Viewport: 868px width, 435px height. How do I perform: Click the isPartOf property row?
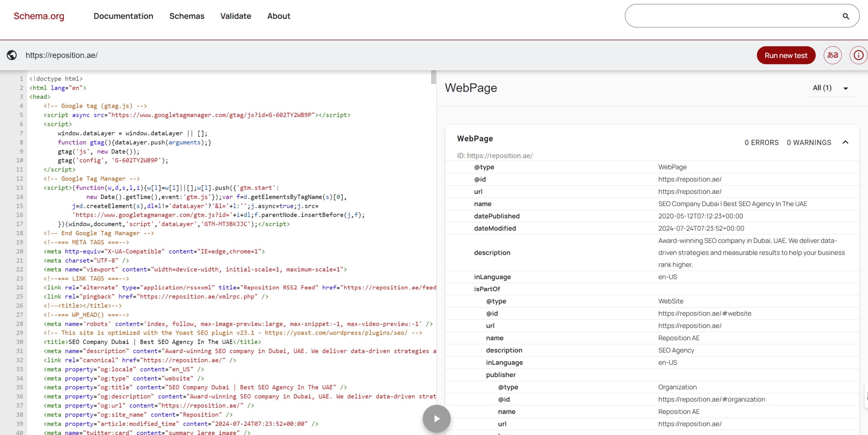click(652, 289)
